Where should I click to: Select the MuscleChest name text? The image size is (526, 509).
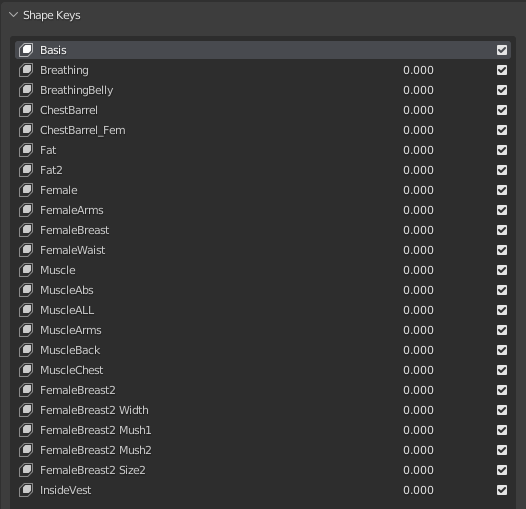tap(71, 370)
